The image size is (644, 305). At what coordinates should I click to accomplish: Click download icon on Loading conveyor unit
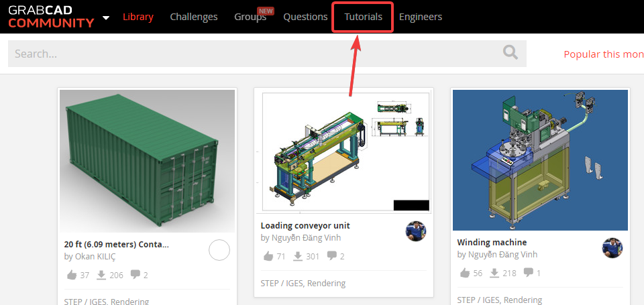299,256
